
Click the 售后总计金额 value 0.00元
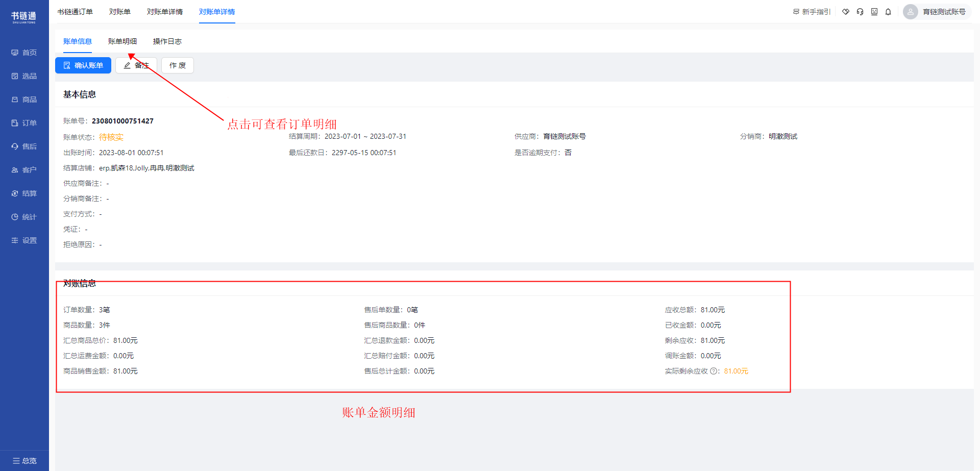pos(424,371)
